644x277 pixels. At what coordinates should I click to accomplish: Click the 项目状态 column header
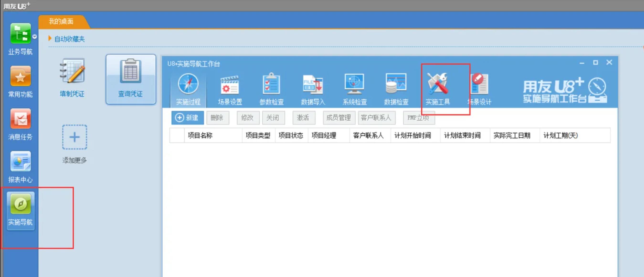tap(291, 135)
